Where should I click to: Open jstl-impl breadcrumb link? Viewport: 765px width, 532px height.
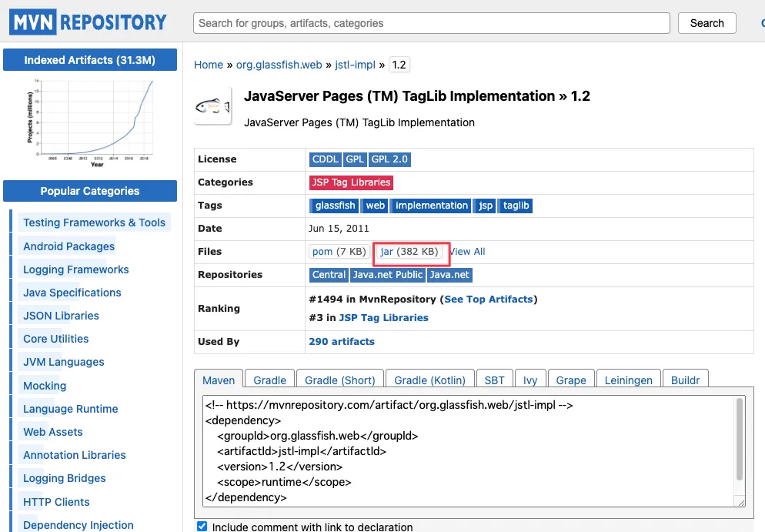click(356, 65)
